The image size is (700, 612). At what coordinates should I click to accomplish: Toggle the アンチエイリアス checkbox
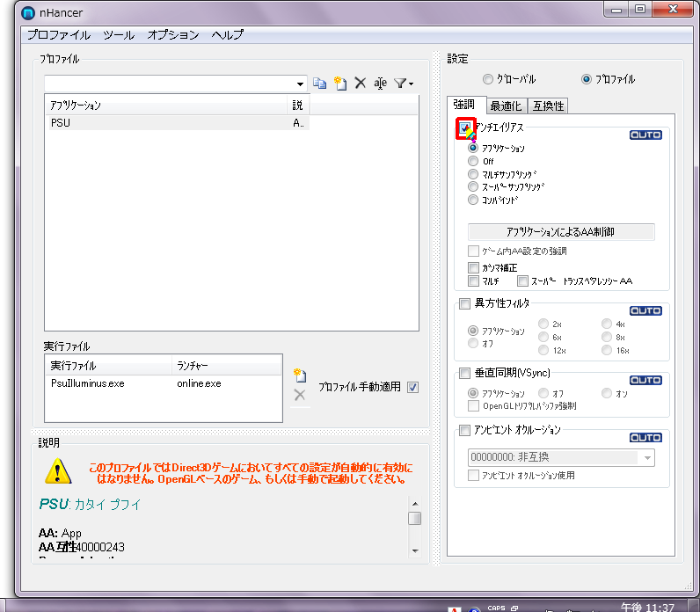pos(464,127)
